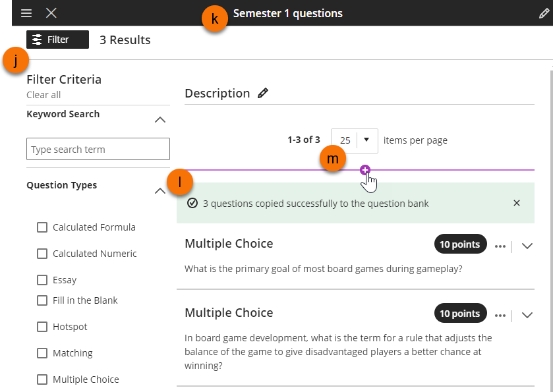The image size is (553, 392).
Task: Collapse the Keyword Search section
Action: point(160,120)
